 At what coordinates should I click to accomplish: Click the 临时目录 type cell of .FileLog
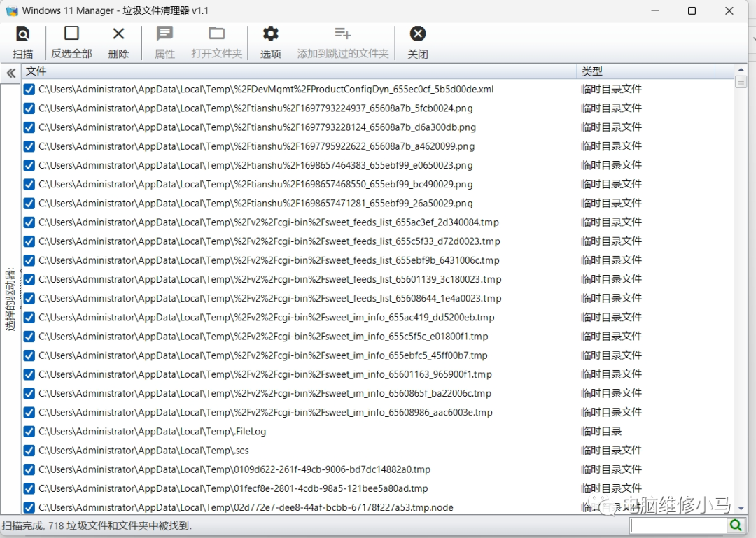601,432
